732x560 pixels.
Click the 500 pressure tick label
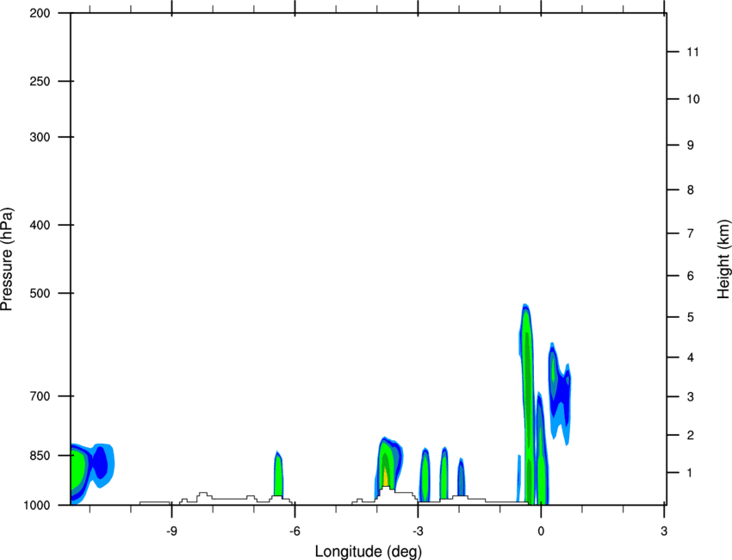coord(40,293)
